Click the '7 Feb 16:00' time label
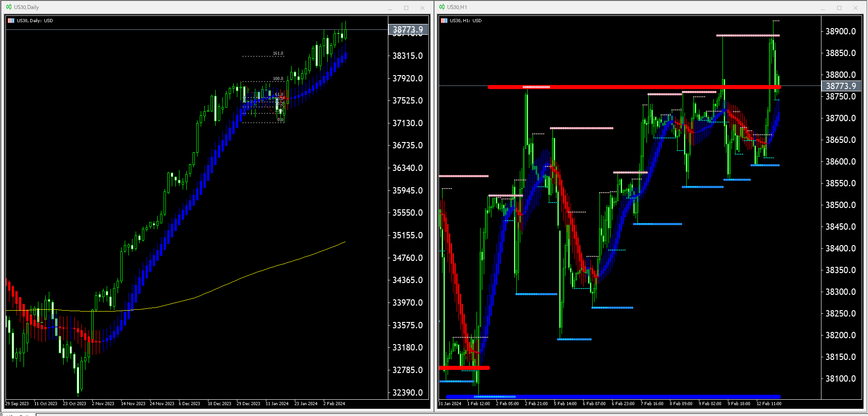The width and height of the screenshot is (868, 416). 652,404
